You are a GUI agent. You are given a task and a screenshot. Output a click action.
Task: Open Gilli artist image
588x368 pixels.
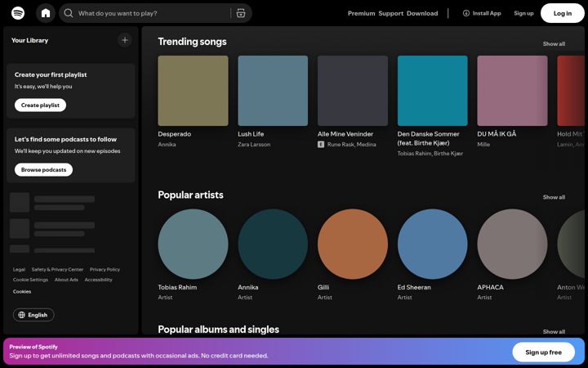[353, 244]
